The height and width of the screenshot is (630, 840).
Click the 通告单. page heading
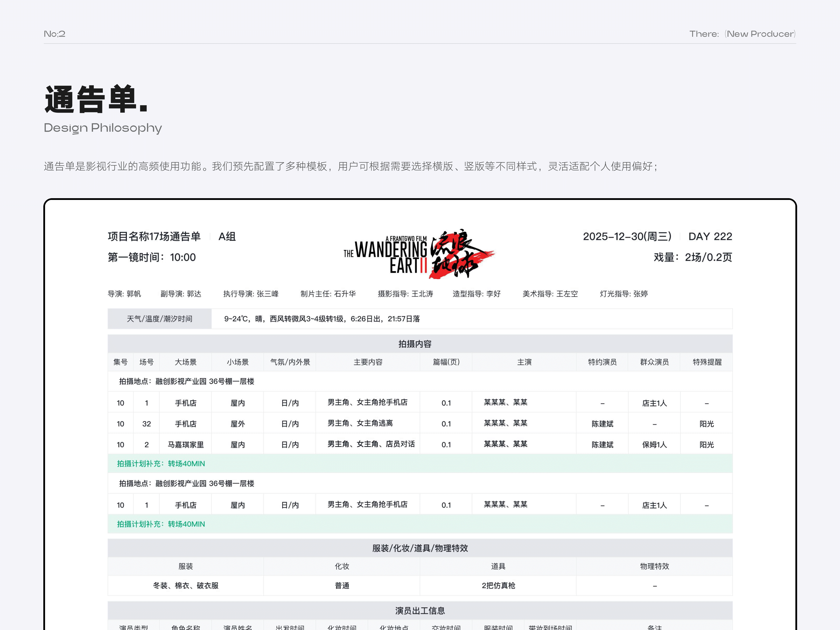(x=96, y=100)
